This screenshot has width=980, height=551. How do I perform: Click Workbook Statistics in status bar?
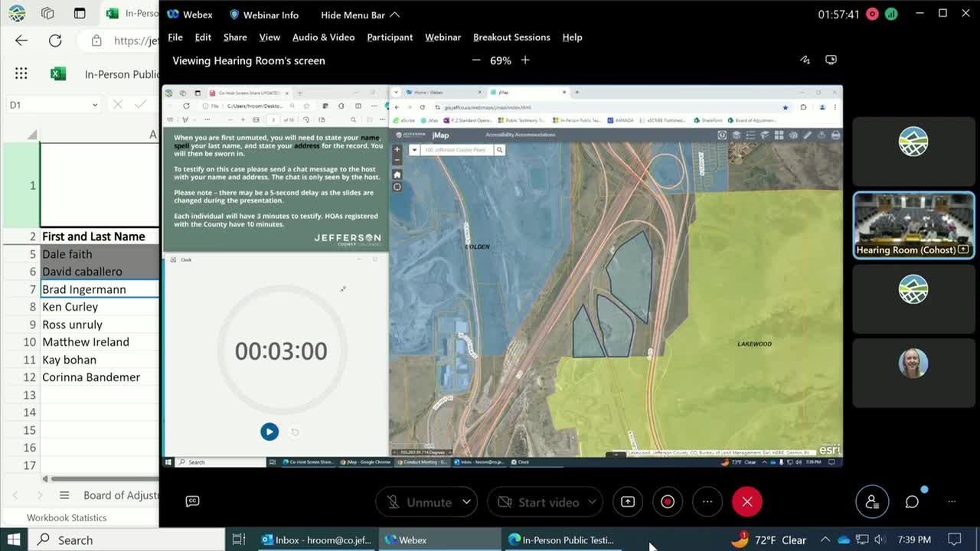(67, 518)
